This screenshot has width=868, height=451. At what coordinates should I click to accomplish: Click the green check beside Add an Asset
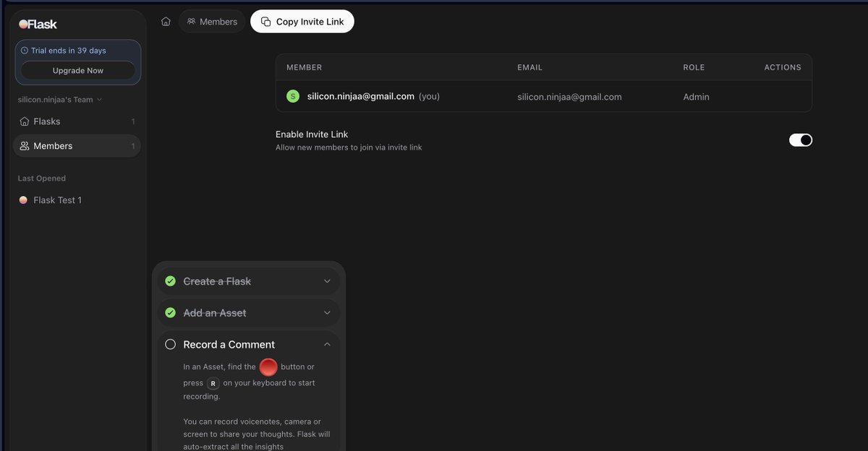[x=171, y=313]
